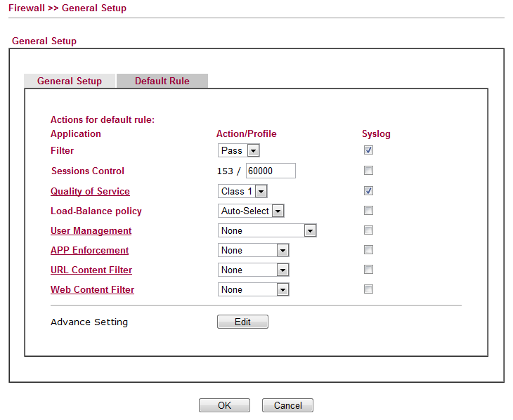This screenshot has width=513, height=420.
Task: Uncheck the Filter syslog checkbox
Action: pyautogui.click(x=368, y=150)
